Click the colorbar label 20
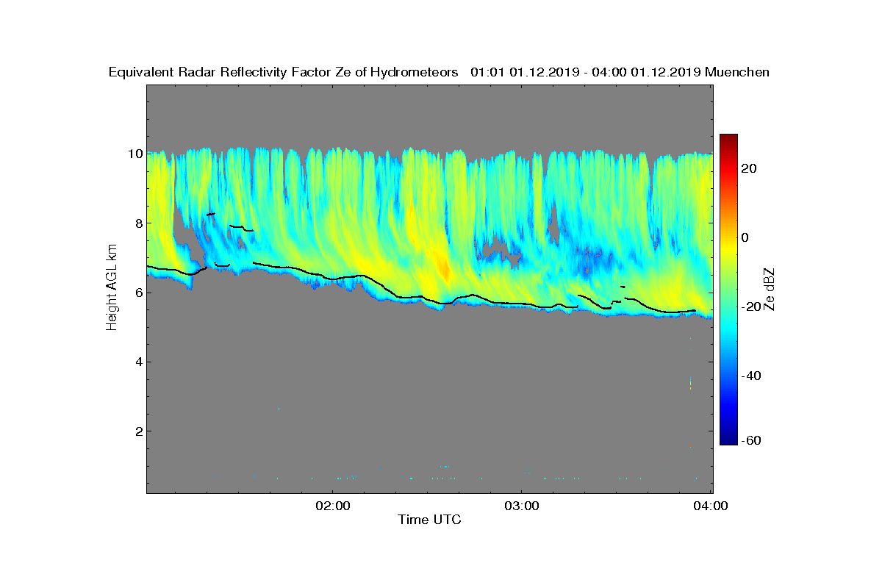Viewport: 882px width, 588px height. (x=750, y=168)
